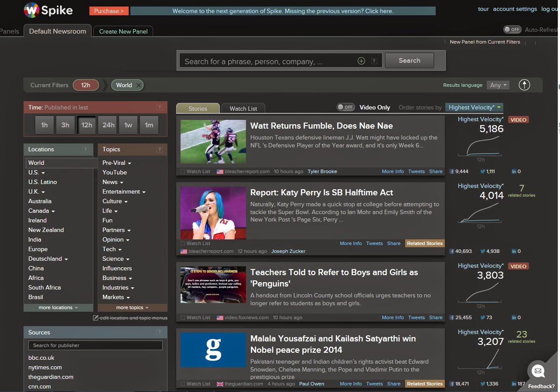Click the velocity graph for Watt story

pos(481,147)
